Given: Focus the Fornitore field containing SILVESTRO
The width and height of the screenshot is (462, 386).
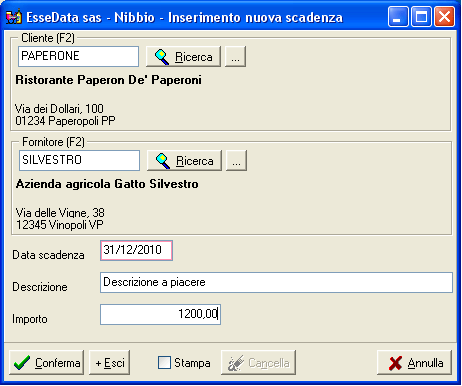Looking at the screenshot, I should [79, 160].
